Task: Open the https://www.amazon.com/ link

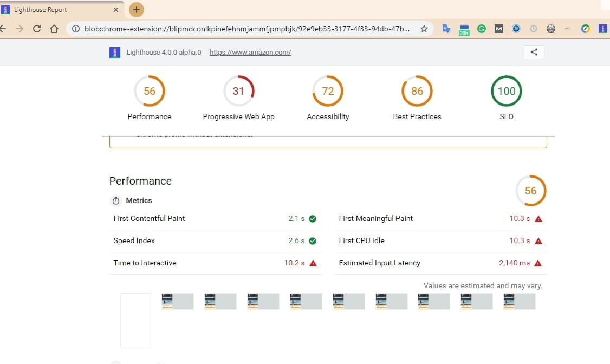Action: [250, 52]
